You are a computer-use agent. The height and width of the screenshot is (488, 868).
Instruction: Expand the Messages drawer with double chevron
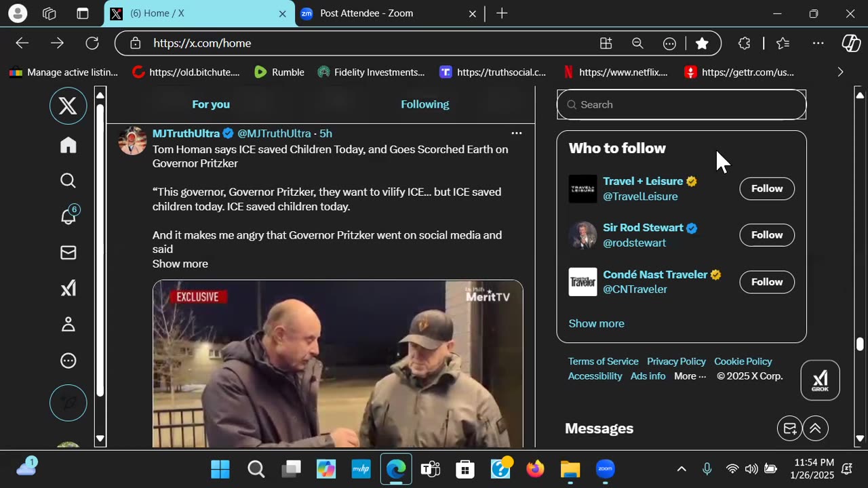coord(816,428)
